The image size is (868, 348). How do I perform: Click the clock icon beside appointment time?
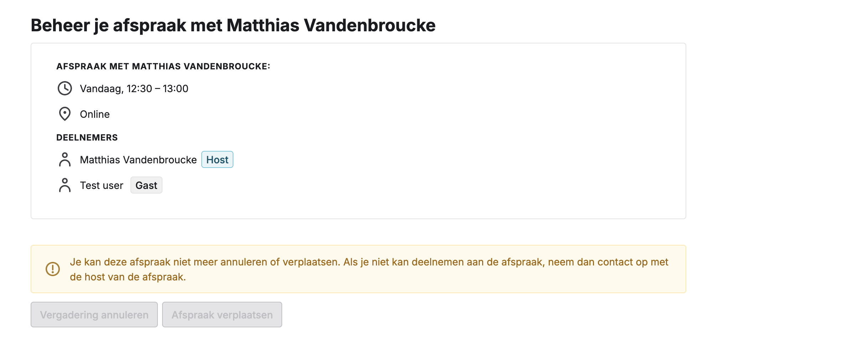coord(65,88)
